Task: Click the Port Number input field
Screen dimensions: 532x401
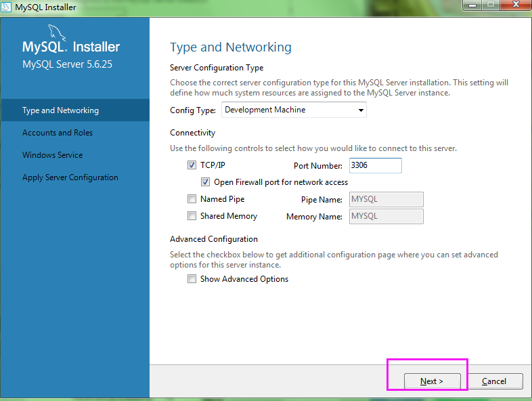Action: (376, 165)
